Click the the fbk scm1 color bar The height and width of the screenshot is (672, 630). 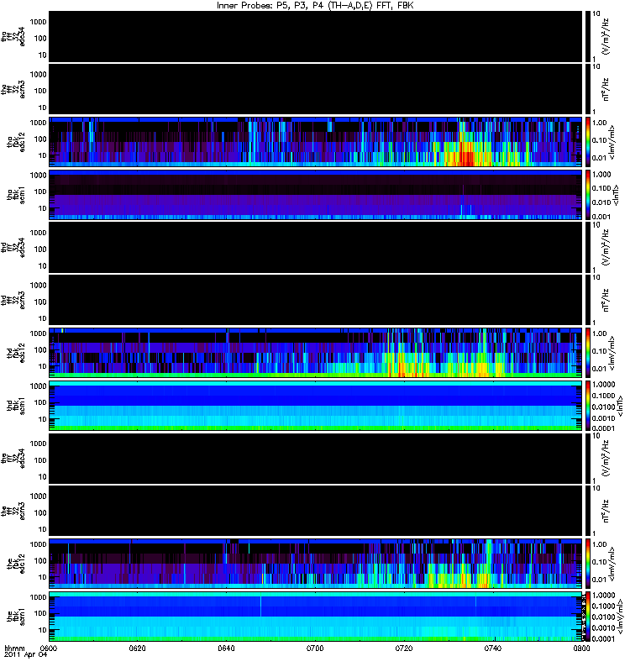coord(588,617)
